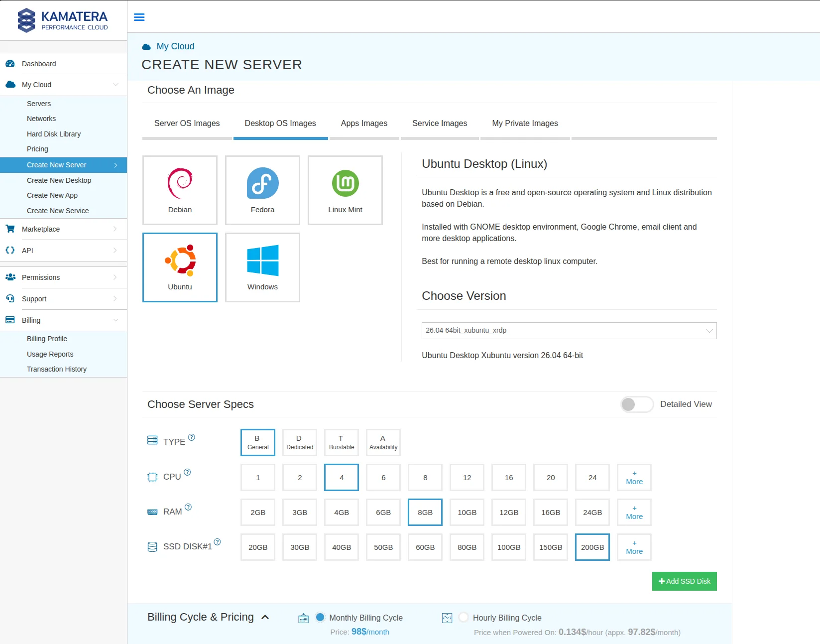Viewport: 820px width, 644px height.
Task: Choose 16GB RAM option
Action: click(551, 512)
